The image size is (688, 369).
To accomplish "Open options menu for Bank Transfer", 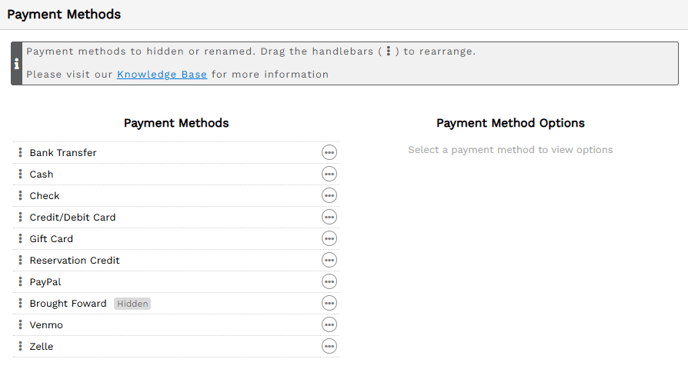I will point(329,153).
